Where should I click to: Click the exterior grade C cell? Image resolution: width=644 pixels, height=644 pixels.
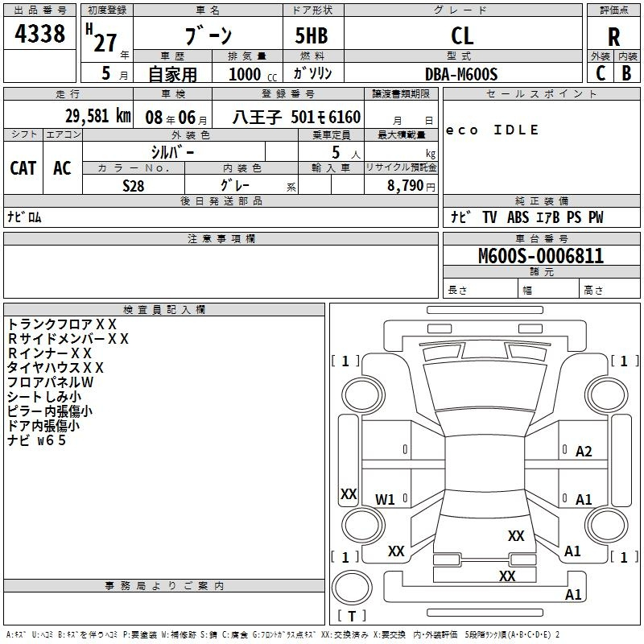600,72
